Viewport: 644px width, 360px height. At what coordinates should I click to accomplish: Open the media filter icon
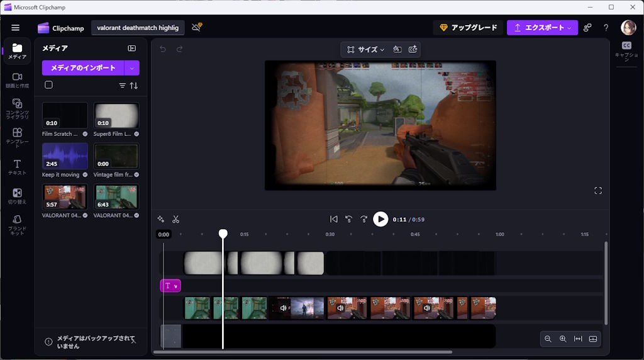pyautogui.click(x=123, y=86)
